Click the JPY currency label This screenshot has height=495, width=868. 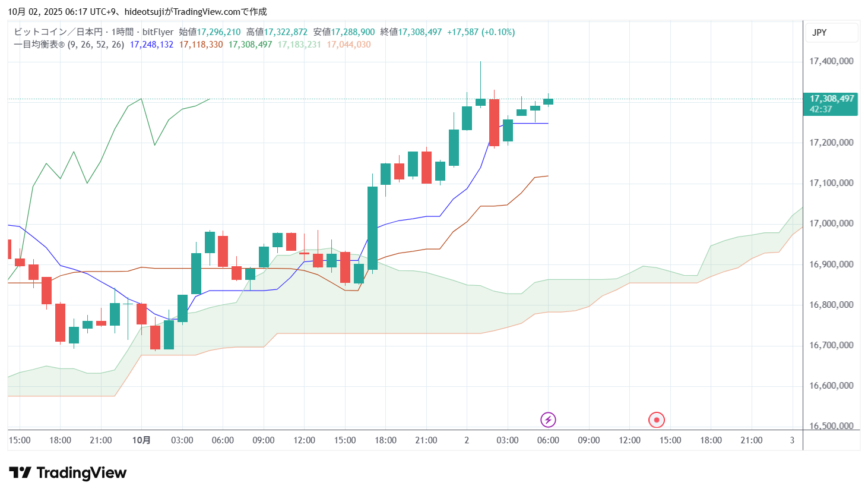[819, 33]
